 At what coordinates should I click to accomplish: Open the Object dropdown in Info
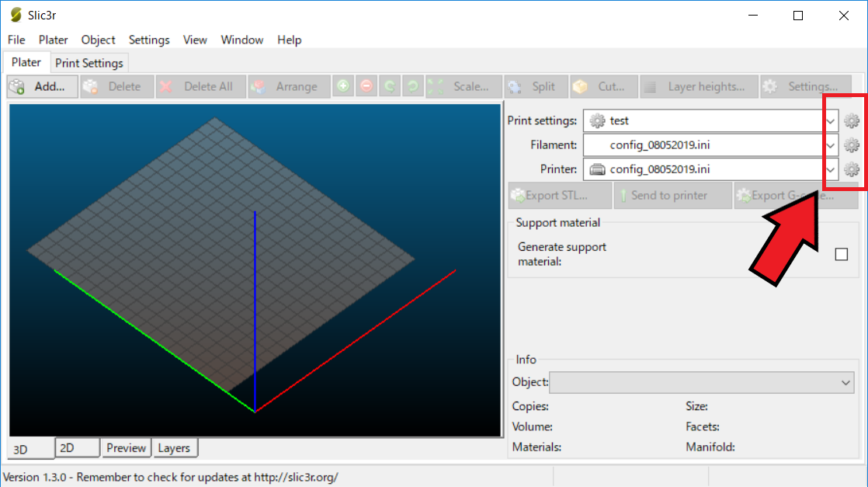(701, 382)
